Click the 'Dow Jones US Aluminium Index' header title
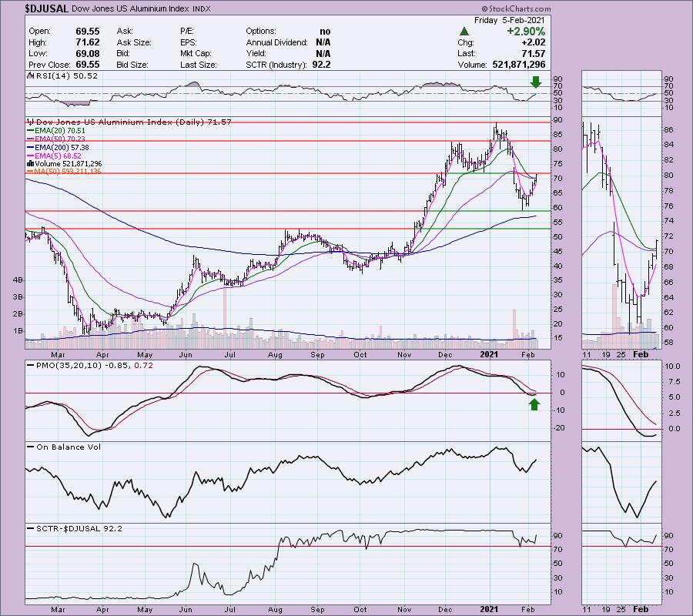This screenshot has width=693, height=616. pyautogui.click(x=130, y=8)
